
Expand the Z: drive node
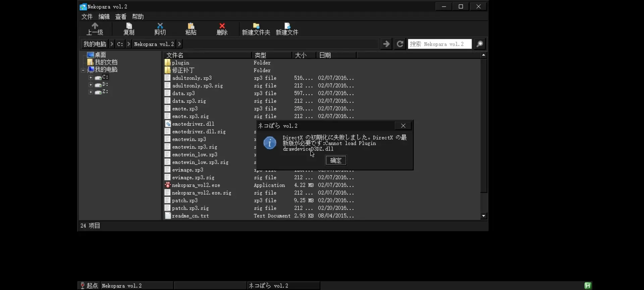click(x=91, y=92)
